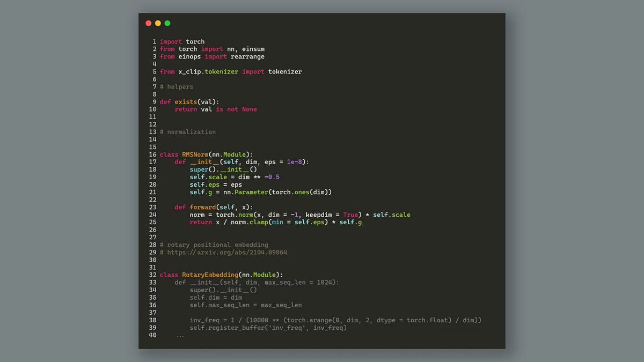The width and height of the screenshot is (644, 362).
Task: Click 'from einops import rearrange' line
Action: click(x=212, y=56)
